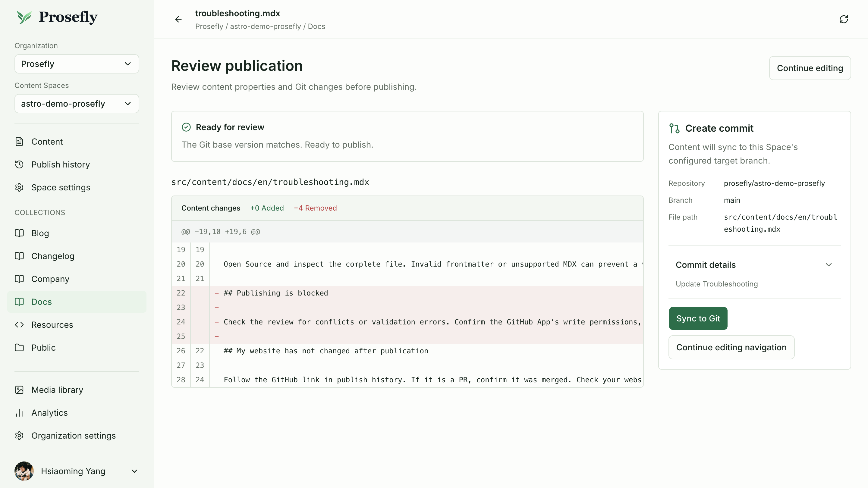Select the Resources collection
The width and height of the screenshot is (868, 488).
pos(77,325)
